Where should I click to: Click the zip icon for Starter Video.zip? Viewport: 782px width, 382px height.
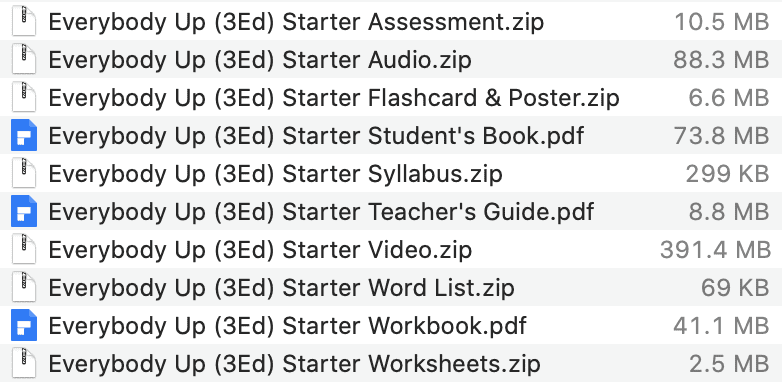point(24,249)
